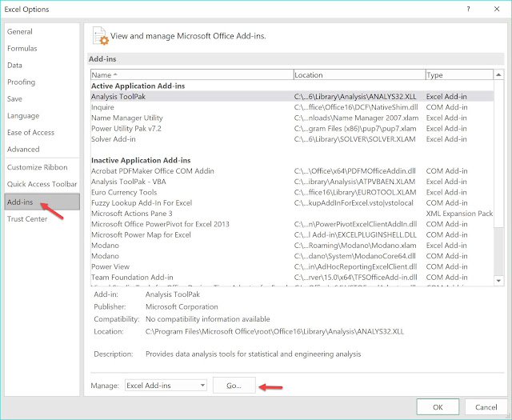Select Fuzzy Lookup Add-In For Excel
512x420 pixels.
292,203
